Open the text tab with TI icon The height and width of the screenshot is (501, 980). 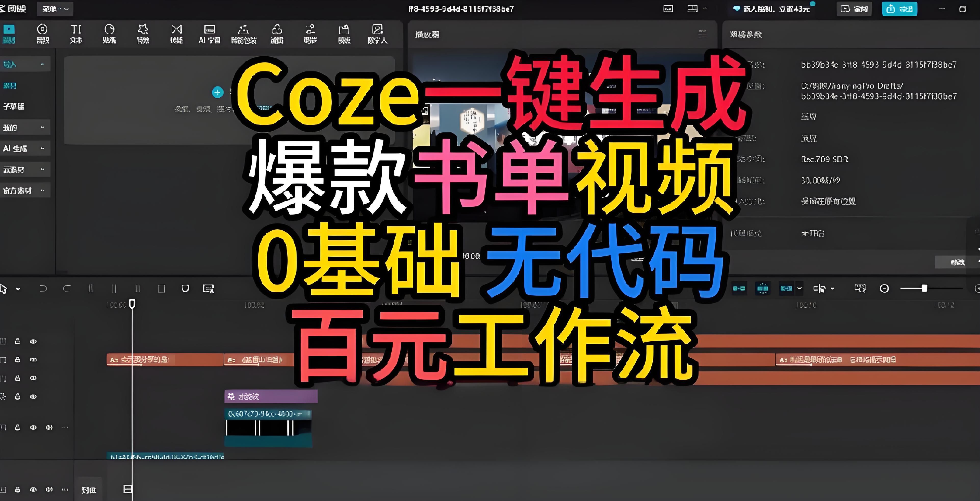[x=76, y=34]
